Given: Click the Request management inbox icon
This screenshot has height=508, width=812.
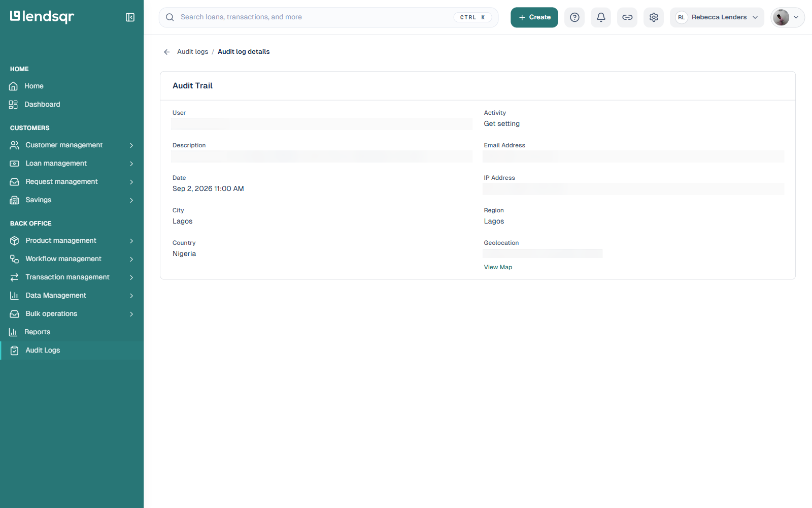Looking at the screenshot, I should click(x=15, y=182).
